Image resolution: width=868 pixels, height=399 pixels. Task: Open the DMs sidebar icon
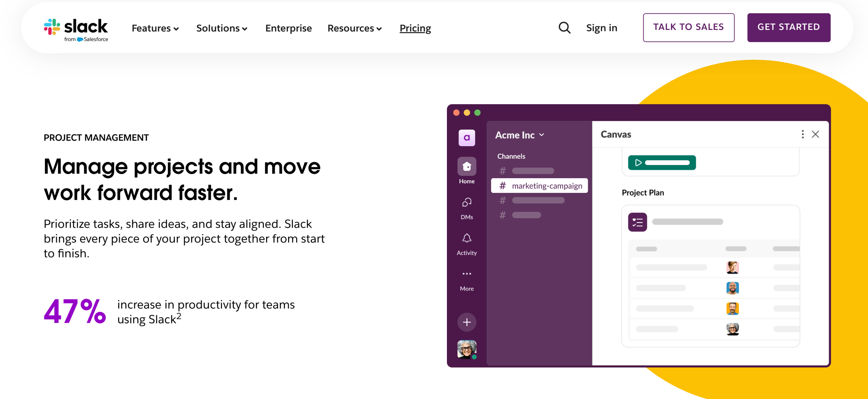(467, 202)
